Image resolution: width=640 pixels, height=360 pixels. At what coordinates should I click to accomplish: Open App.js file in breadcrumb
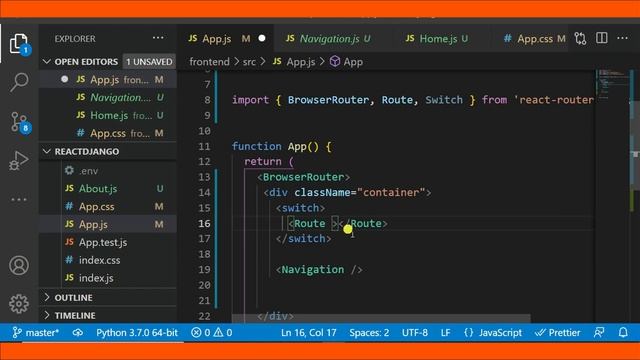point(294,62)
